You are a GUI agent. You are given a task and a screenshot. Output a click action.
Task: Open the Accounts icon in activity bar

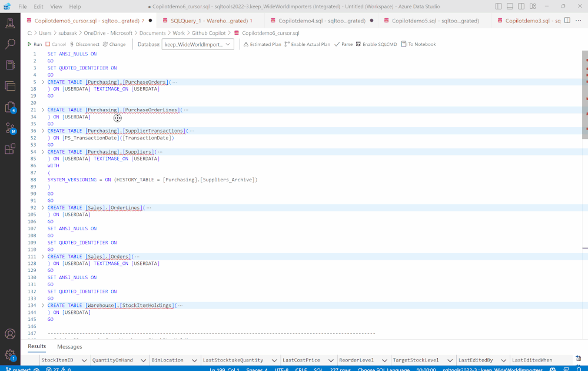click(10, 334)
